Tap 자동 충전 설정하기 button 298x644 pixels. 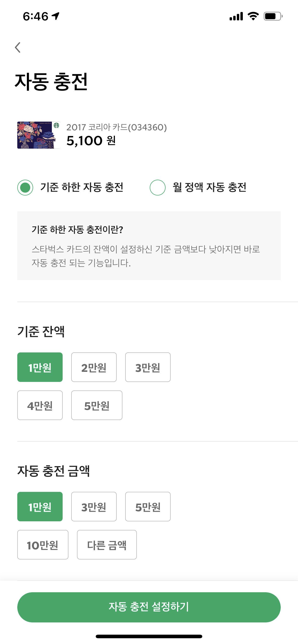149,607
